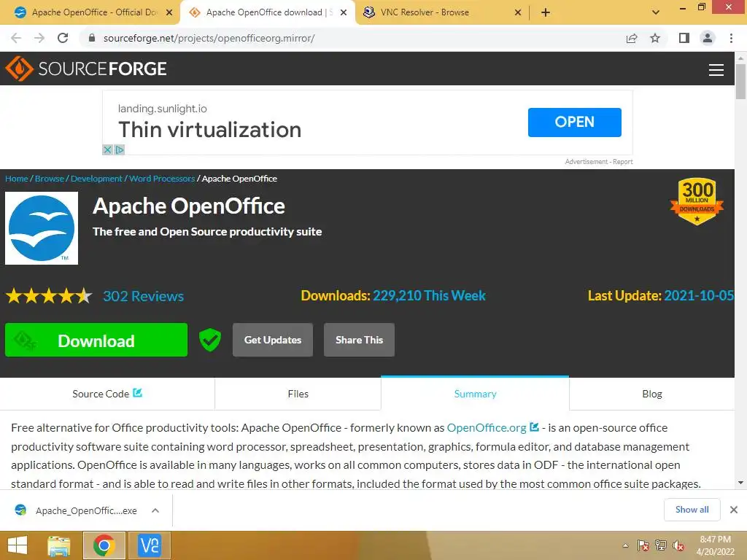Click the scrollbar down arrow
The height and width of the screenshot is (560, 747).
pyautogui.click(x=740, y=483)
